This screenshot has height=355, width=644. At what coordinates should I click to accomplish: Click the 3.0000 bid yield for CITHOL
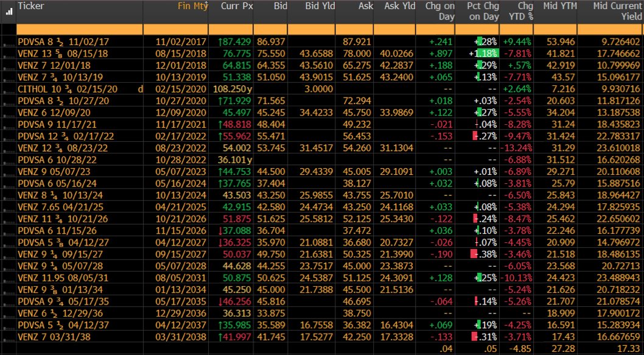[x=320, y=89]
